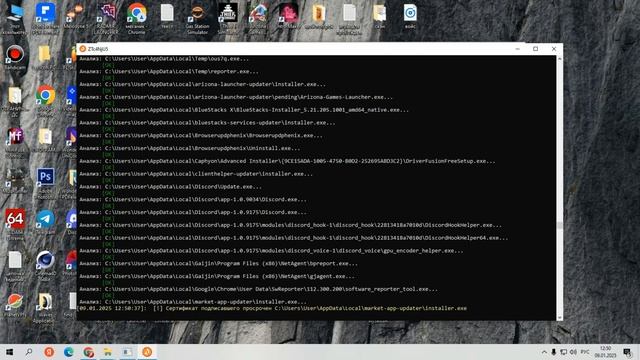Launch Cinema 4D from the desktop

tap(45, 262)
